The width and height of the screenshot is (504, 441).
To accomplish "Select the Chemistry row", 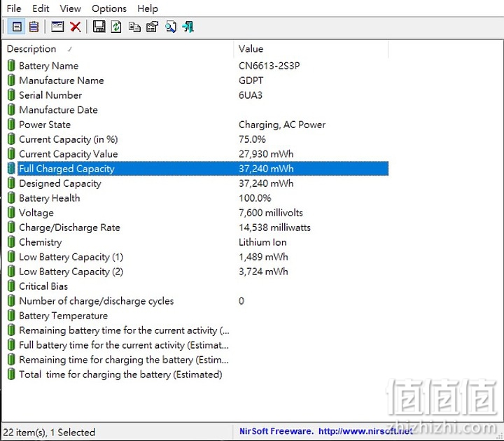I will [x=198, y=242].
